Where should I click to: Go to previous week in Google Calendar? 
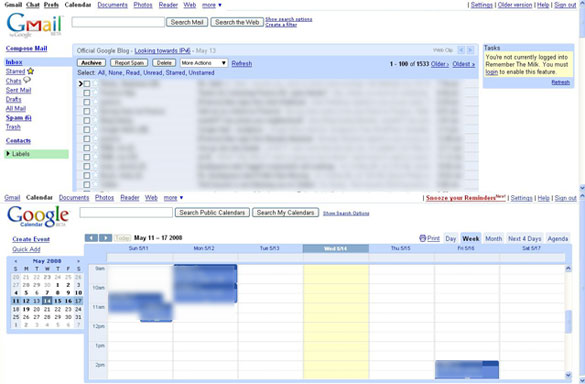tap(91, 238)
